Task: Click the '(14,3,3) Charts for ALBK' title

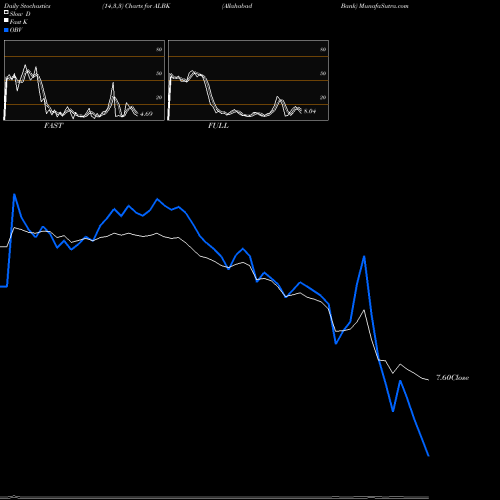Action: pos(136,6)
